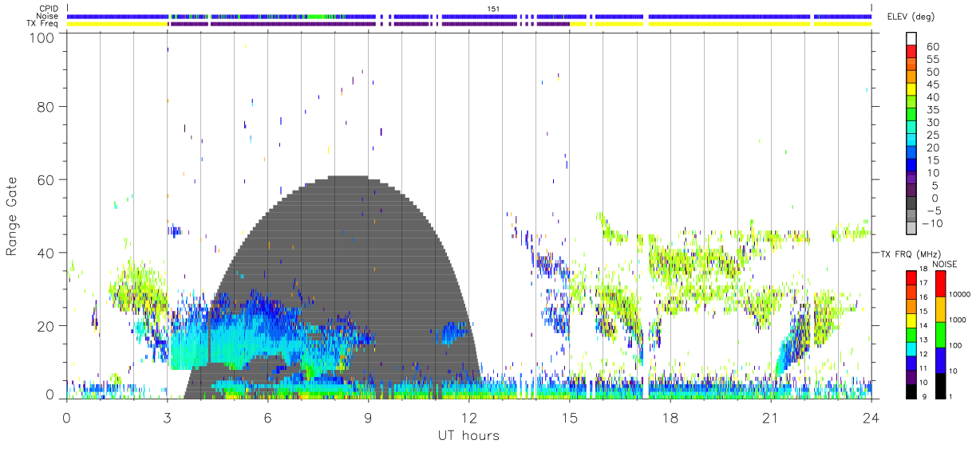Pick the light grey bottom segment of ELEV bar
The width and height of the screenshot is (980, 452).
911,229
